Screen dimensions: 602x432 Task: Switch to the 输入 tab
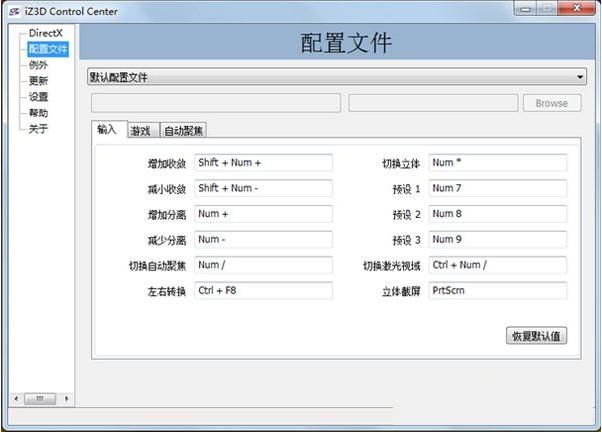pyautogui.click(x=107, y=129)
